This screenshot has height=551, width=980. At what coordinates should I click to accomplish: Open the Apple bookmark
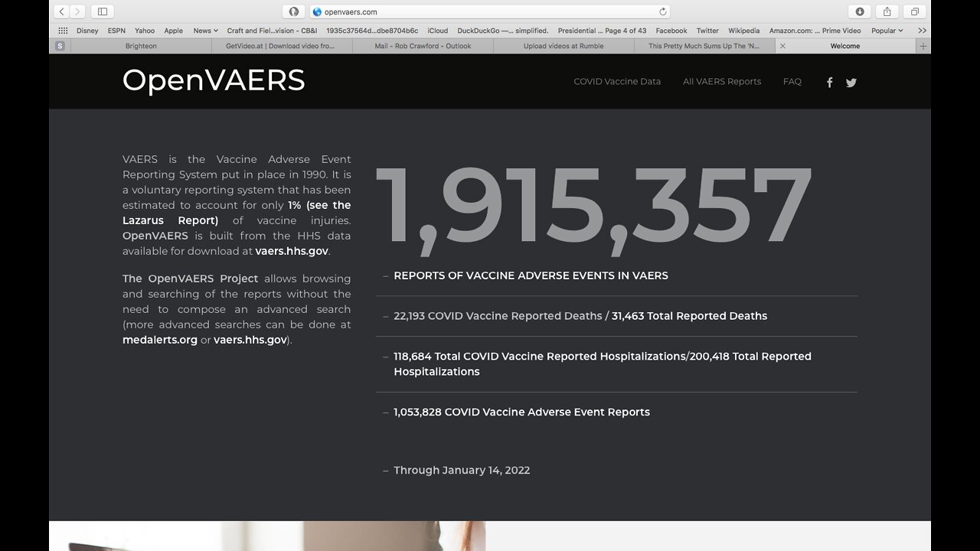click(x=174, y=31)
